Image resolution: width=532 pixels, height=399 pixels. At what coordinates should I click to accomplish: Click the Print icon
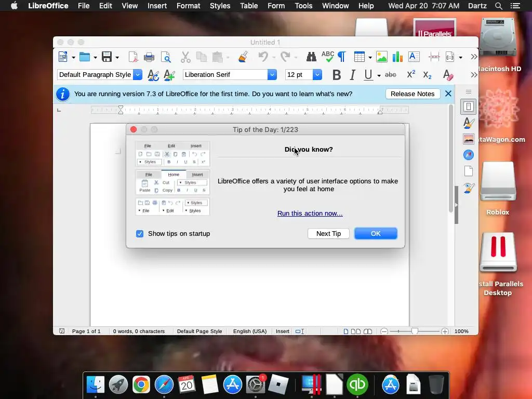point(149,57)
